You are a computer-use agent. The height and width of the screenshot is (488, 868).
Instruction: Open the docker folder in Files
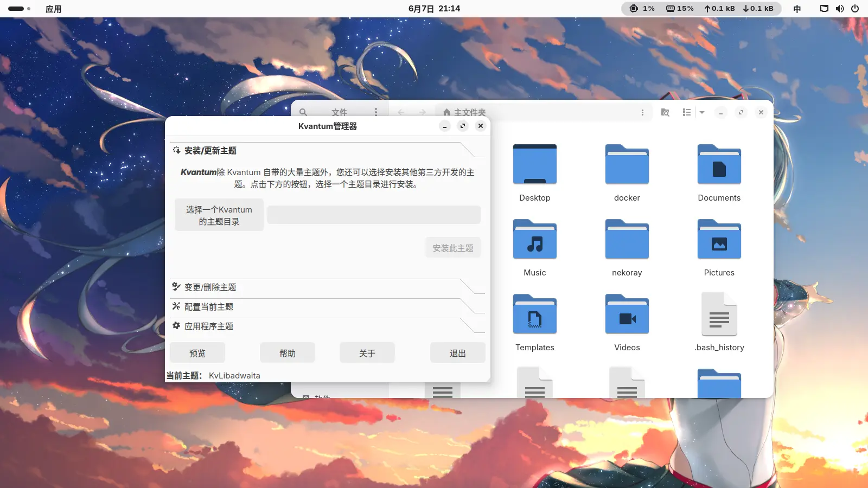(627, 165)
